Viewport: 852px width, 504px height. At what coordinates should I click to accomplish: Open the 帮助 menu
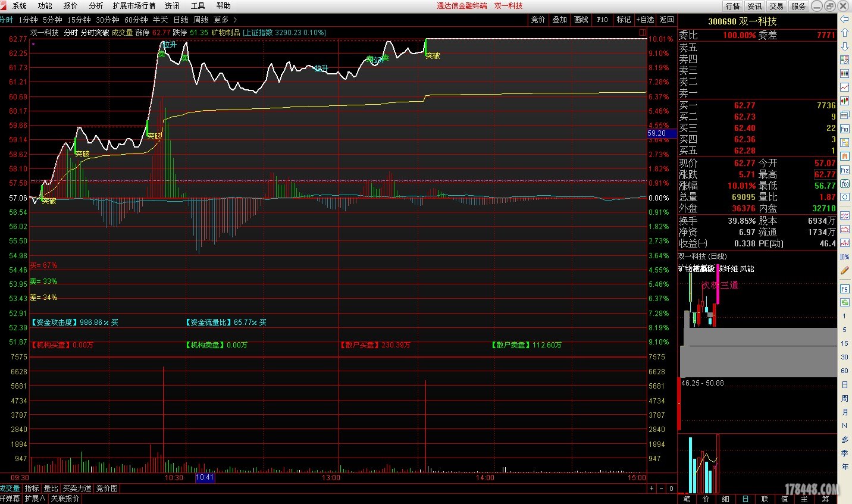223,5
